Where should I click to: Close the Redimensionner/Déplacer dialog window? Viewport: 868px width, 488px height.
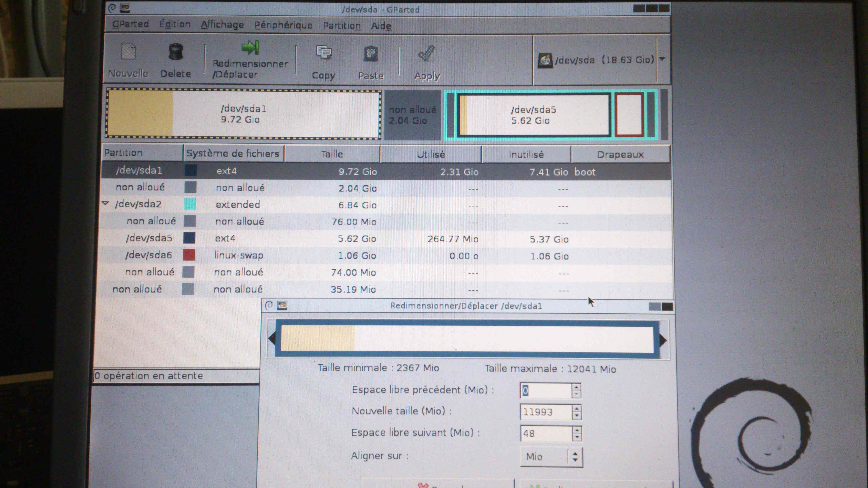(x=667, y=306)
